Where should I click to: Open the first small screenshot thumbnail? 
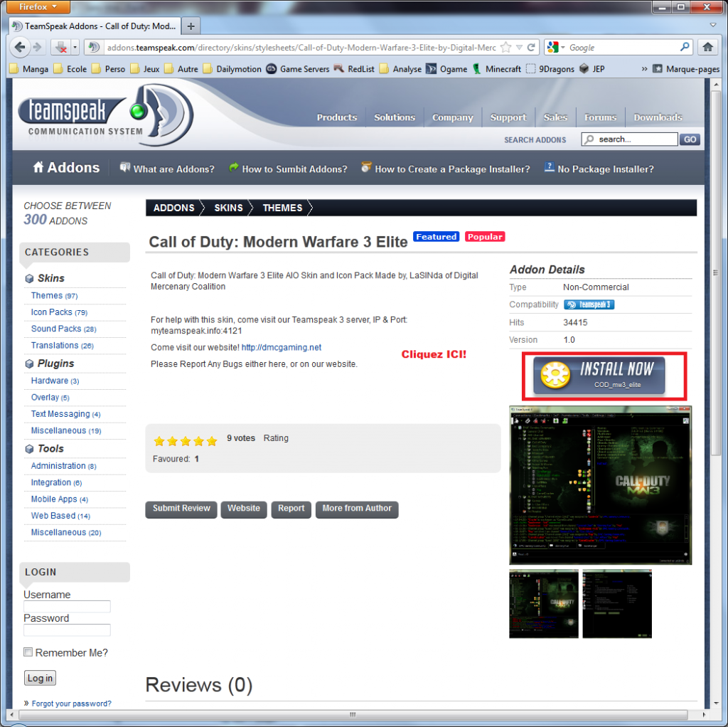(544, 604)
